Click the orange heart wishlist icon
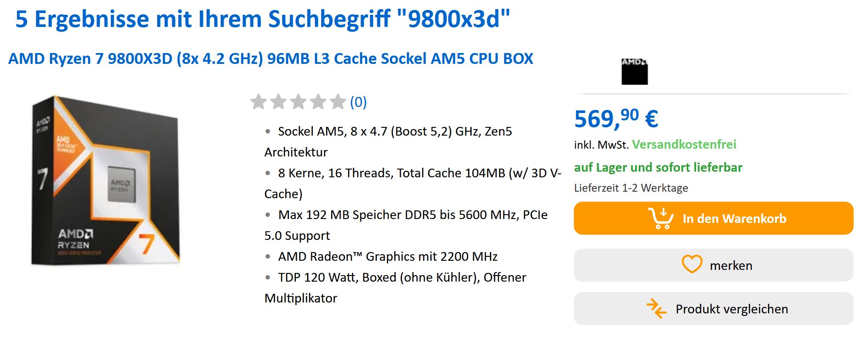Screen dimensions: 868x339 tap(691, 265)
